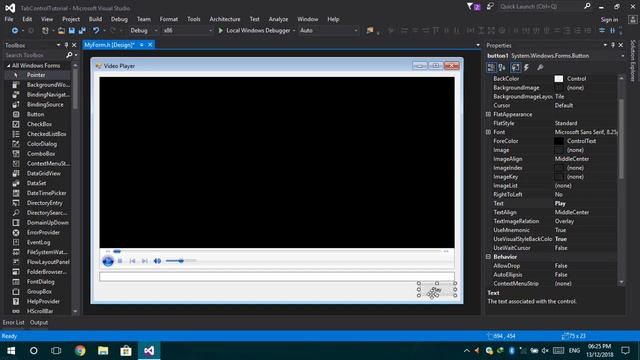This screenshot has width=640, height=360.
Task: Click the Save All toolbar icon
Action: coord(82,31)
